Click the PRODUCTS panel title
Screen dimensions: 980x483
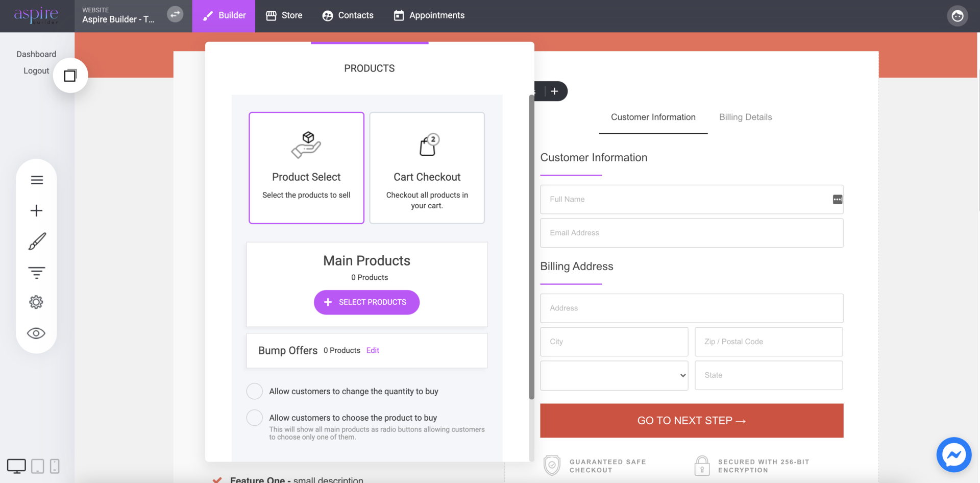pos(370,68)
